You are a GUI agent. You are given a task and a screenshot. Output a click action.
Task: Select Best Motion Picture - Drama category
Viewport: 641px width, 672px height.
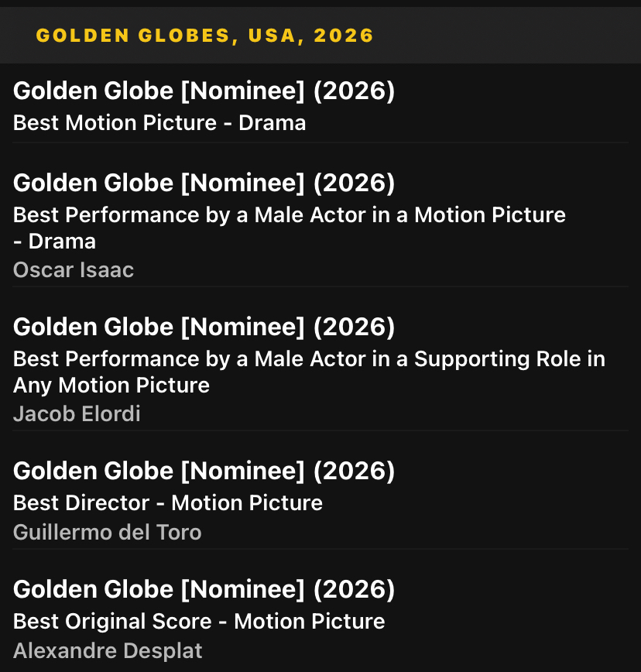[159, 123]
